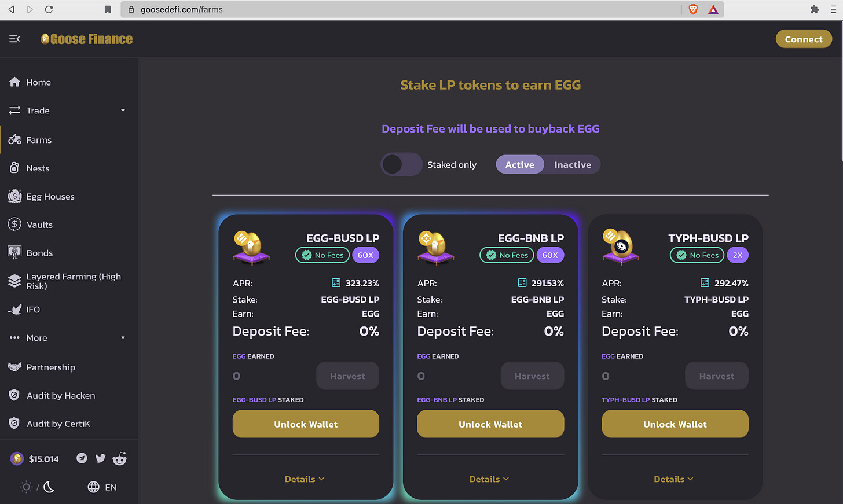Click Unlock Wallet on EGG-BUSD LP card
Screen dimensions: 843x504
[306, 424]
